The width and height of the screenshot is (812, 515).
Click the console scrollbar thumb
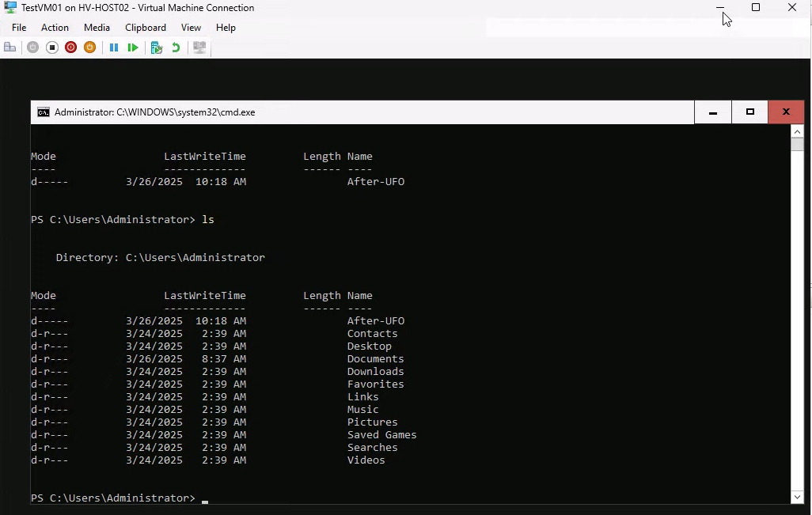[797, 145]
